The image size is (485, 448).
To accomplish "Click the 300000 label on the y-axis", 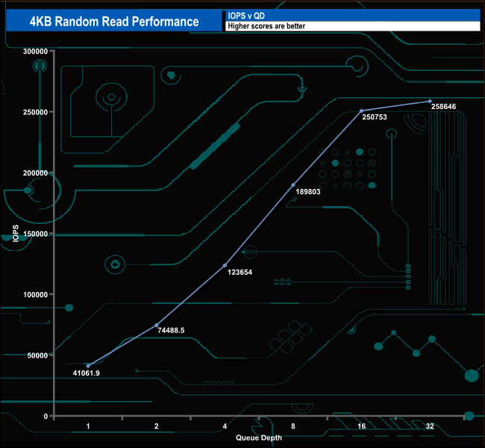I will tap(35, 51).
